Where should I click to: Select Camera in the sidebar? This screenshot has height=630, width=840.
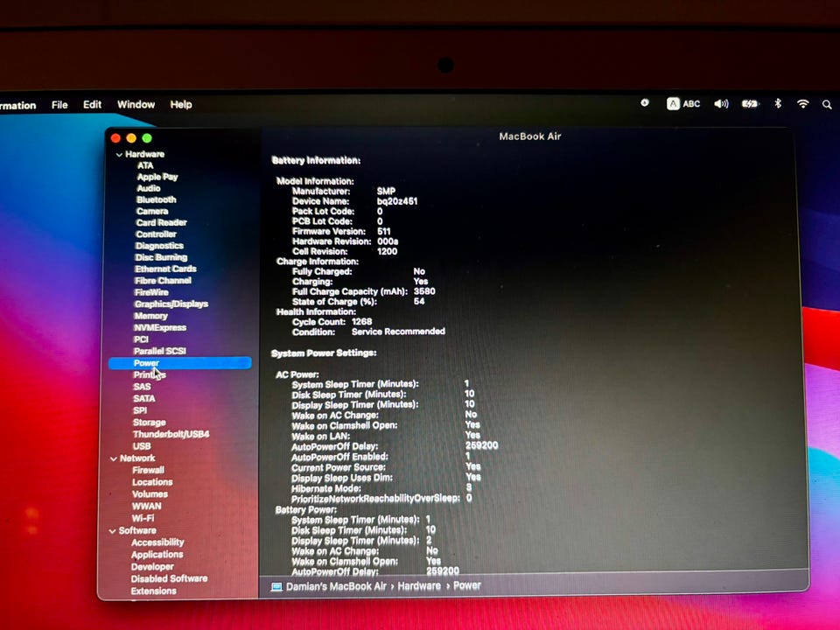click(x=152, y=211)
